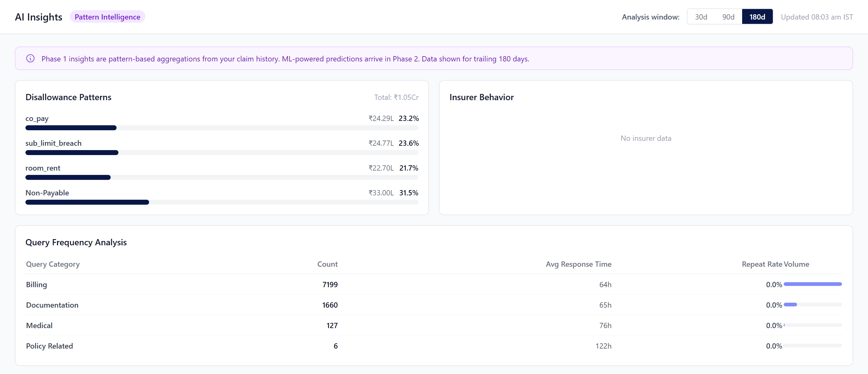Click the Non-Payable pattern label

tap(47, 193)
